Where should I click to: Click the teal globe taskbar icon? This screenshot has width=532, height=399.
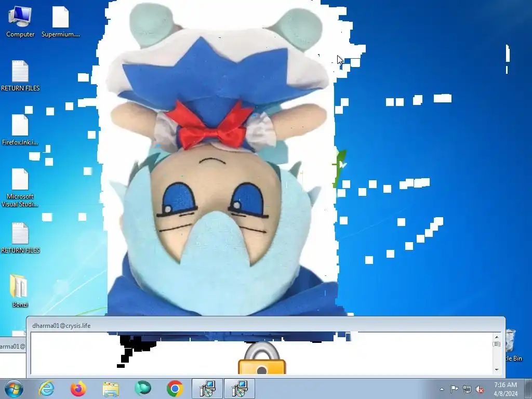tap(143, 389)
